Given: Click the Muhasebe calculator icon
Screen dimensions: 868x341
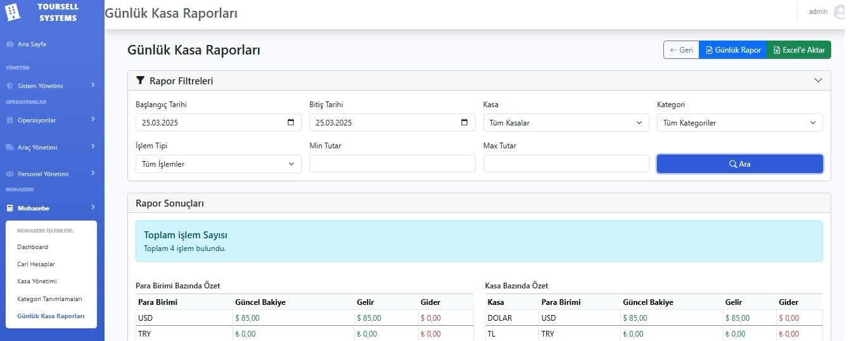Looking at the screenshot, I should coord(10,208).
